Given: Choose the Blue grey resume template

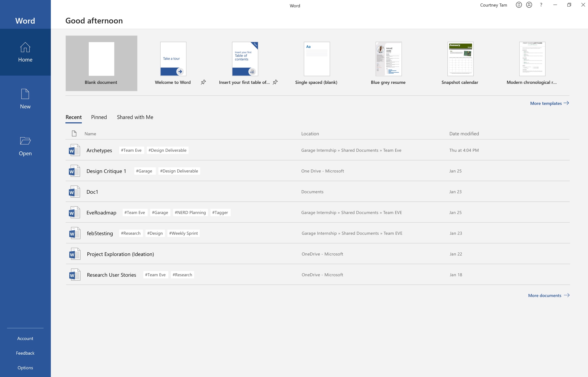Looking at the screenshot, I should point(389,59).
